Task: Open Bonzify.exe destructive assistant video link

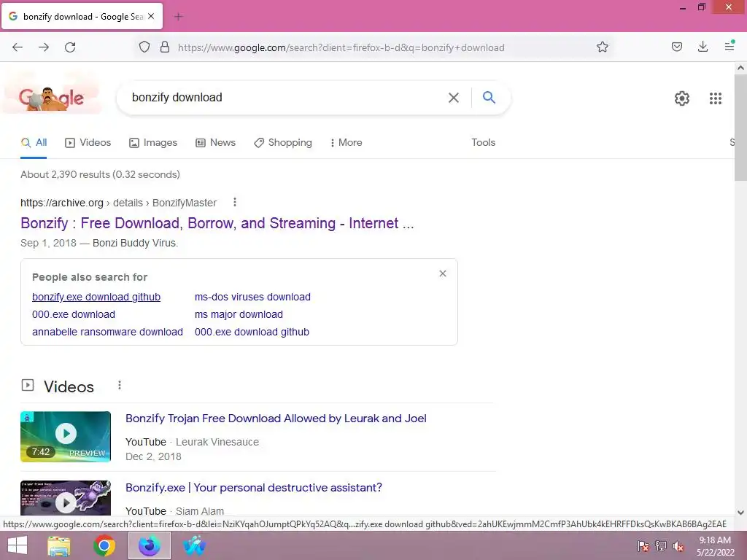Action: (x=253, y=488)
